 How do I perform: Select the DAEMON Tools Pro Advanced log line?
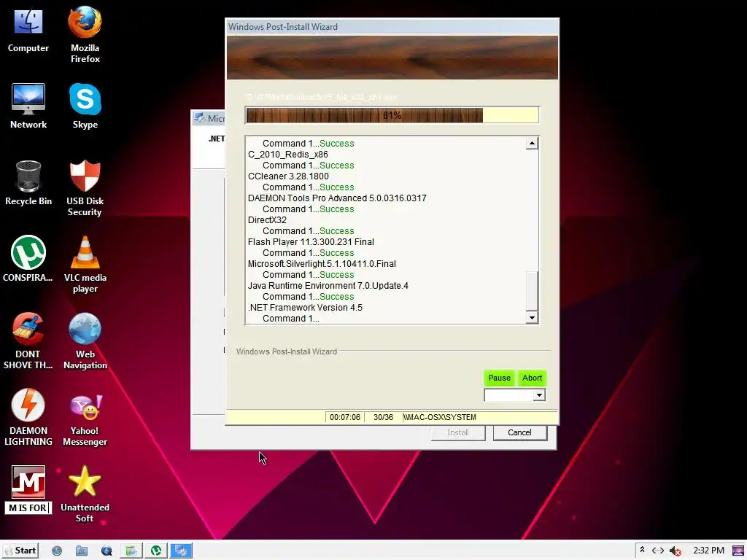coord(337,198)
